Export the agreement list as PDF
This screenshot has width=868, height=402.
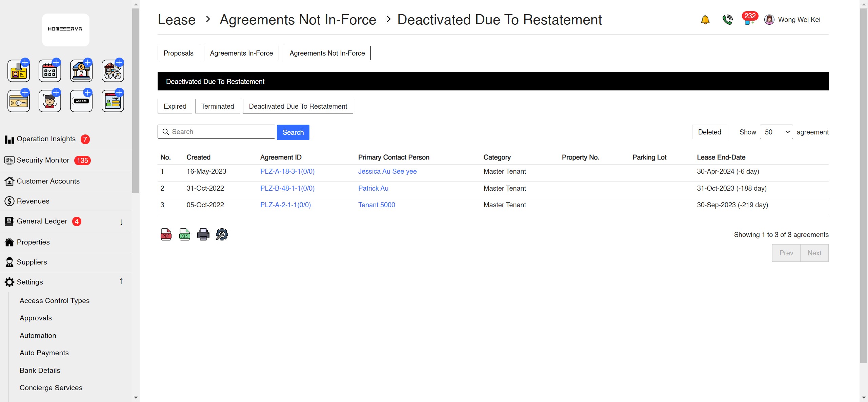click(x=166, y=234)
